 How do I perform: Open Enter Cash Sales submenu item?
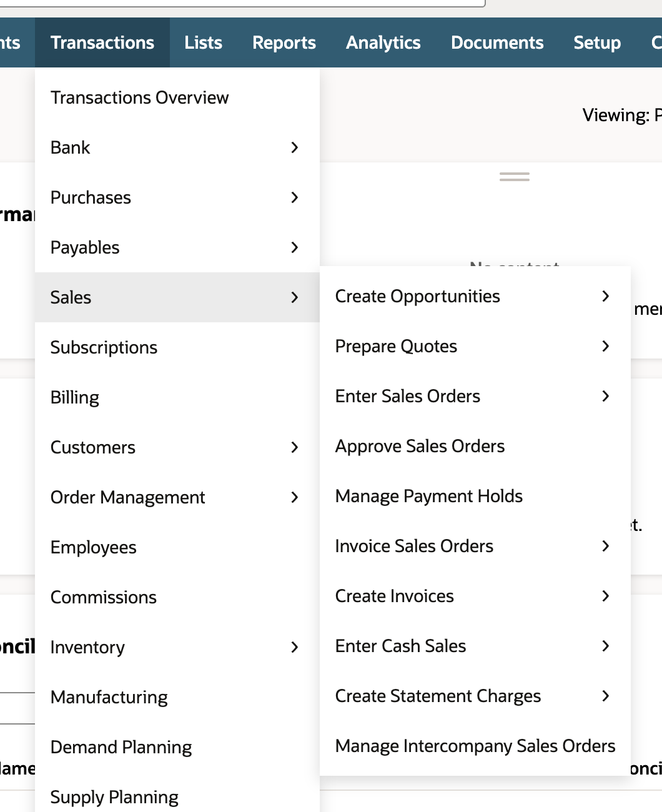point(475,646)
